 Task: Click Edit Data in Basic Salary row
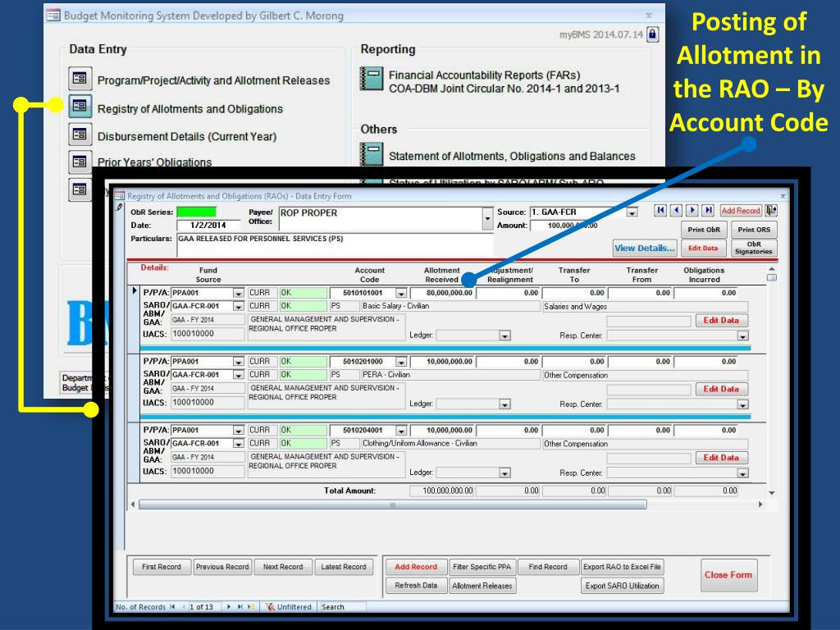click(x=721, y=321)
